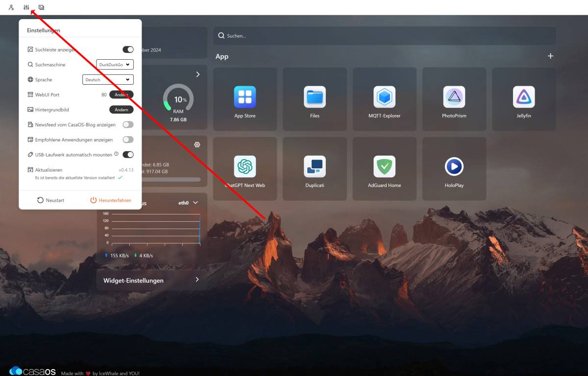Expand the system status widget chevron
Viewport: 588px width, 376px height.
point(198,74)
